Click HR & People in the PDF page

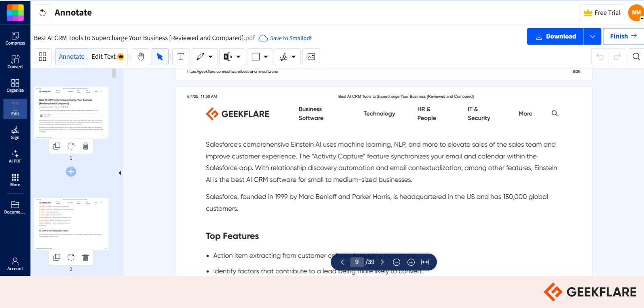click(x=427, y=114)
